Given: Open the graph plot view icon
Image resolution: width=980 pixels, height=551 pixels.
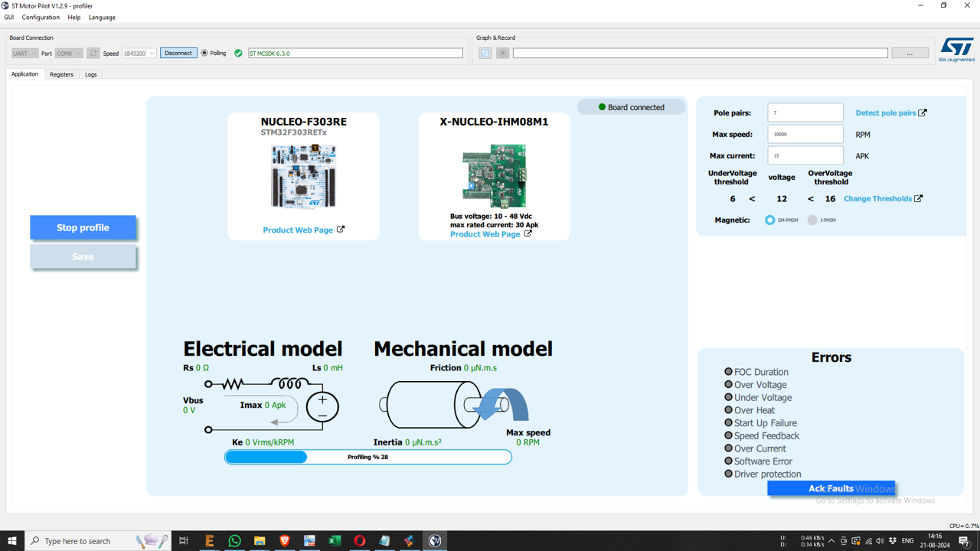Looking at the screenshot, I should (x=484, y=53).
